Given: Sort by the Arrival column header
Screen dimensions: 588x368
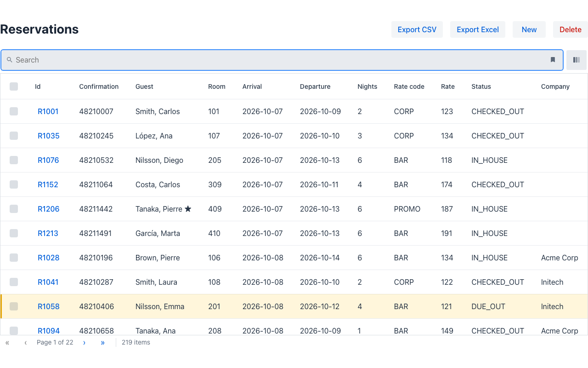Looking at the screenshot, I should [252, 86].
